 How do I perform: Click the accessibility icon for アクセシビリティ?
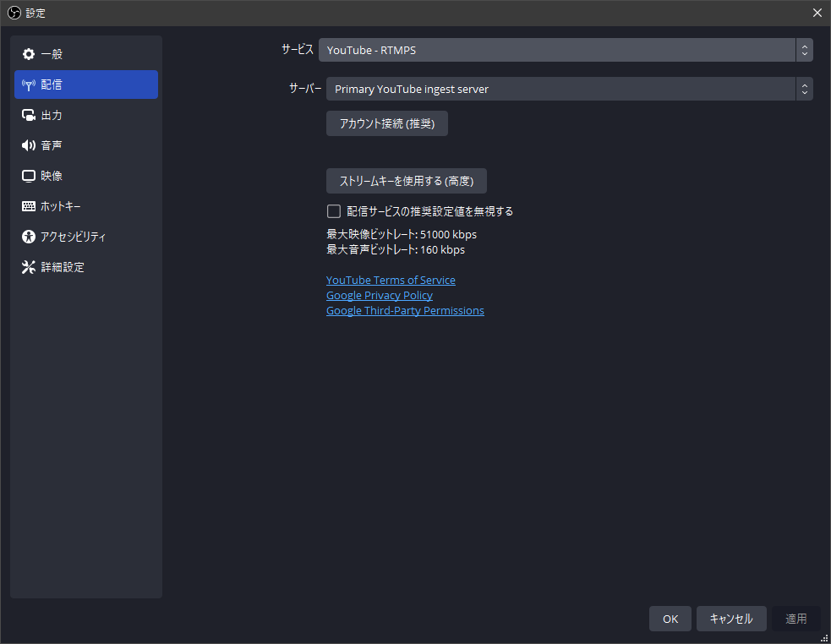pos(29,237)
